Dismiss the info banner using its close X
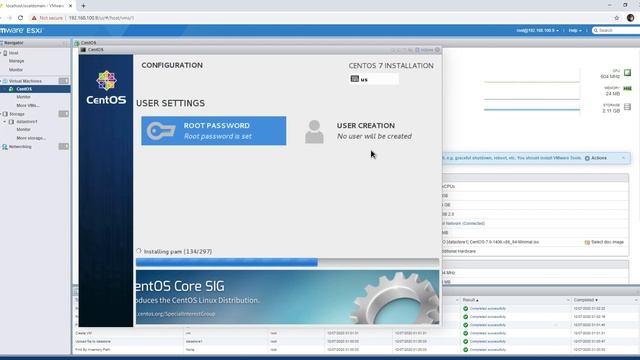The width and height of the screenshot is (640, 360). pyautogui.click(x=623, y=158)
